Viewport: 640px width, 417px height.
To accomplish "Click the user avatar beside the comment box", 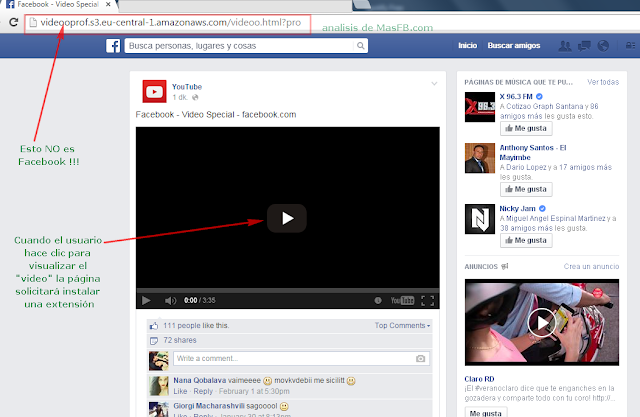I will [x=159, y=361].
